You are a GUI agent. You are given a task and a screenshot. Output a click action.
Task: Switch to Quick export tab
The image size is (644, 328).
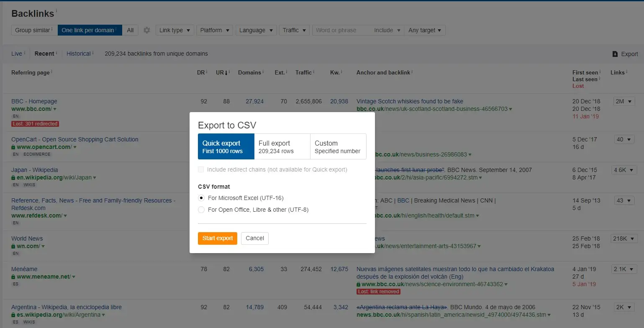click(226, 146)
